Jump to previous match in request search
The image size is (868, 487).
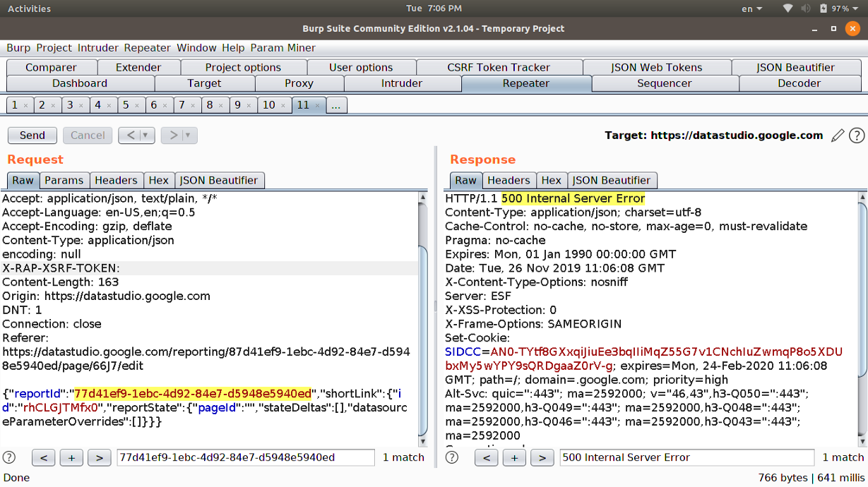[44, 457]
